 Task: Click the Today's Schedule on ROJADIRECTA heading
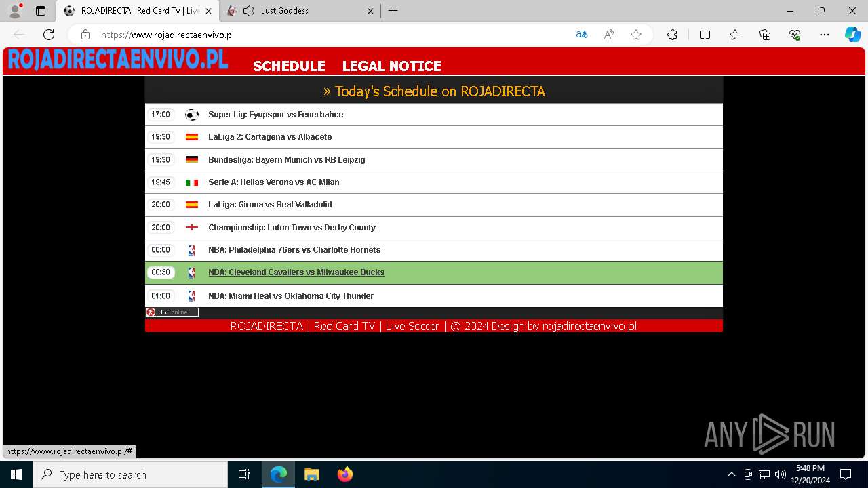tap(434, 91)
